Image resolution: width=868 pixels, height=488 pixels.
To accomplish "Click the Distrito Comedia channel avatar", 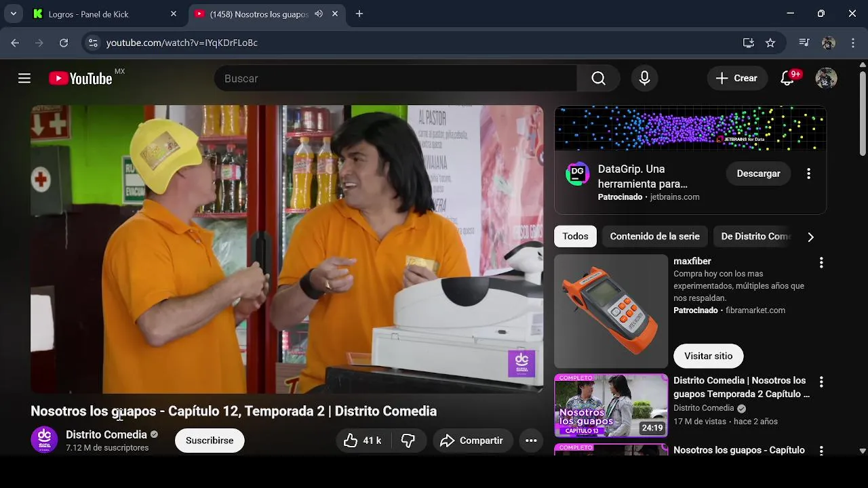I will coord(44,440).
